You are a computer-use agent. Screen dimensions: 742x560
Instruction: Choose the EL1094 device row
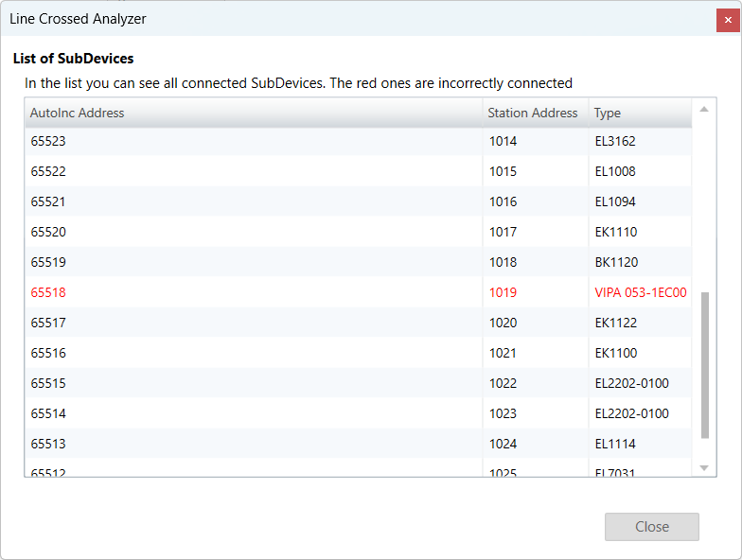[615, 201]
